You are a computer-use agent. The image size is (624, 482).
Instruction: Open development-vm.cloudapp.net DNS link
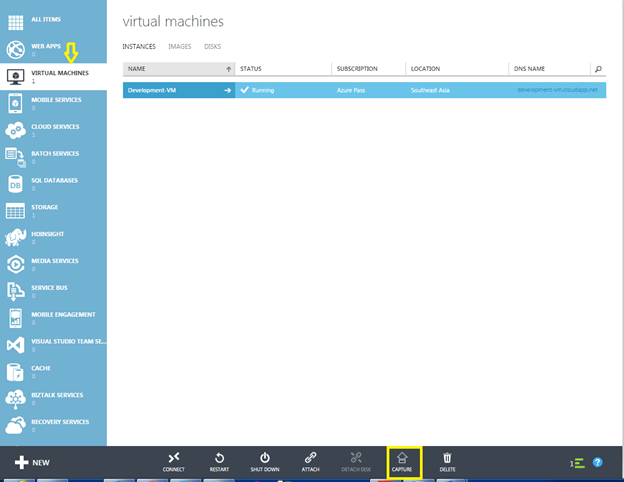pyautogui.click(x=557, y=90)
